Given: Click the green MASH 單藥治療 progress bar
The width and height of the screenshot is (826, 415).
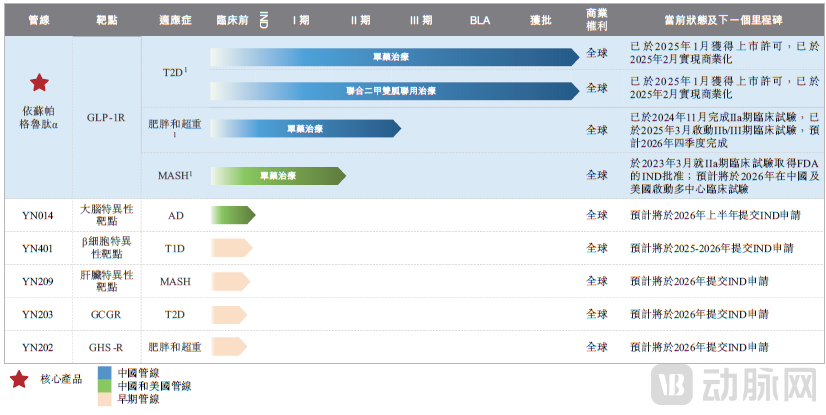Looking at the screenshot, I should tap(277, 176).
